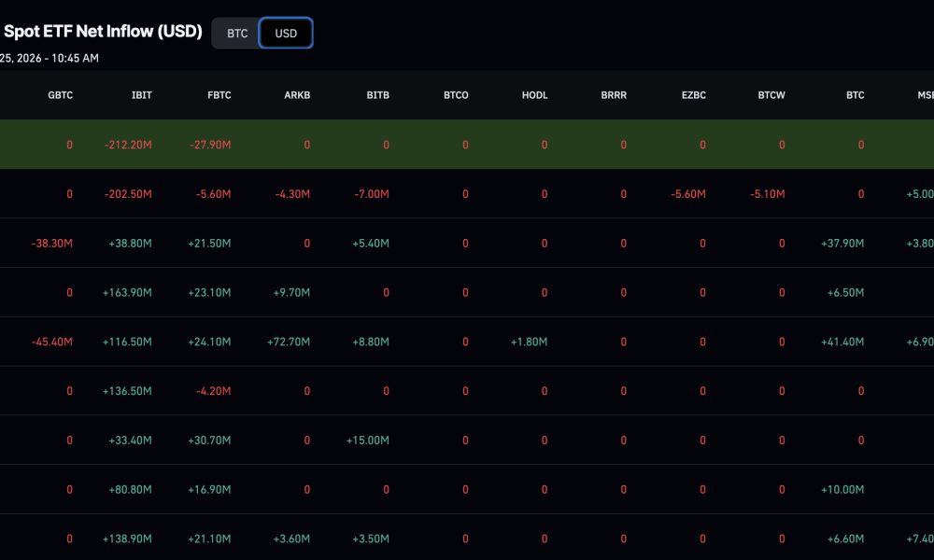934x560 pixels.
Task: Select the -202.50M IBIT value
Action: point(128,194)
